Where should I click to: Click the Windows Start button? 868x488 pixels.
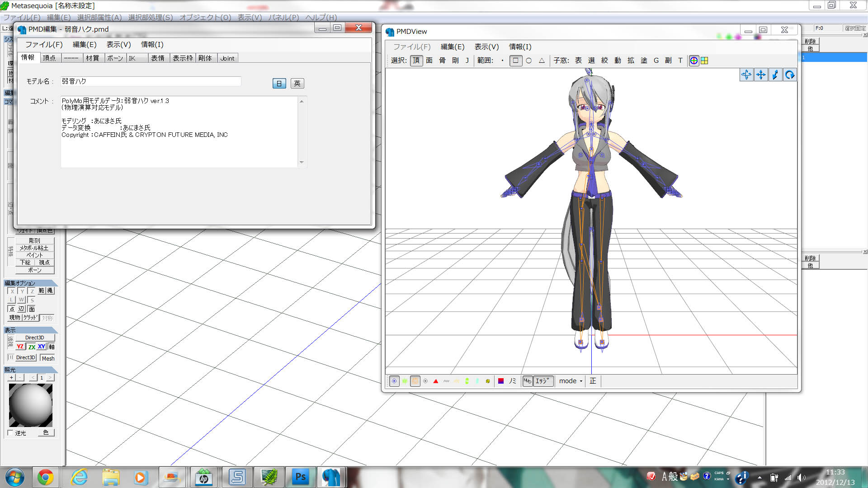coord(15,477)
